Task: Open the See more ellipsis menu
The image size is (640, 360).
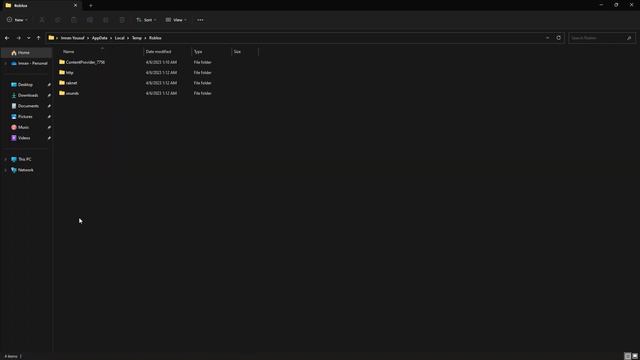Action: point(200,20)
